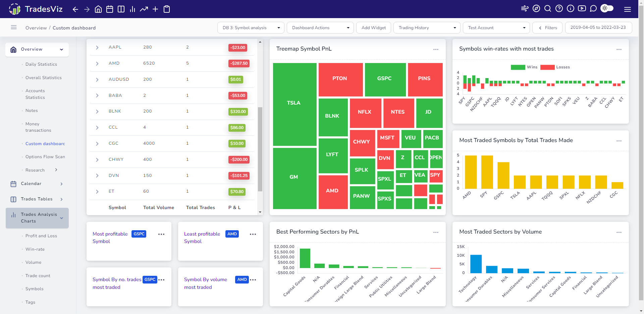Image resolution: width=644 pixels, height=314 pixels.
Task: Open the calendar icon in top bar
Action: pos(110,9)
